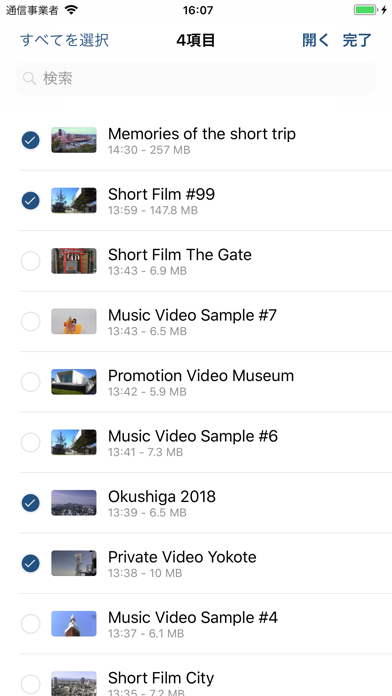Tap 完了 to finish selection
Image resolution: width=392 pixels, height=696 pixels.
357,40
